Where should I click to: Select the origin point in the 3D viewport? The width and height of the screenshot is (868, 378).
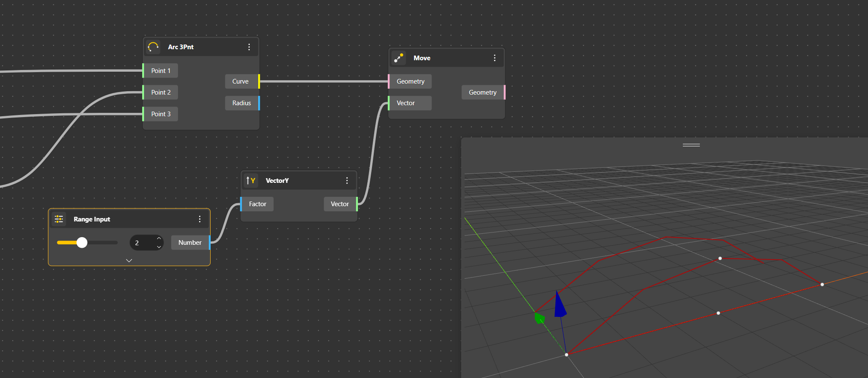tap(566, 355)
